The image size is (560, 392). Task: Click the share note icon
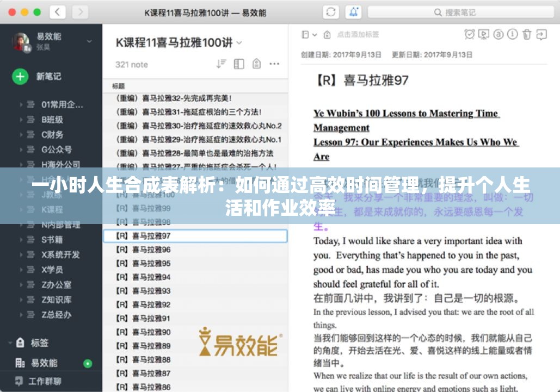[541, 34]
